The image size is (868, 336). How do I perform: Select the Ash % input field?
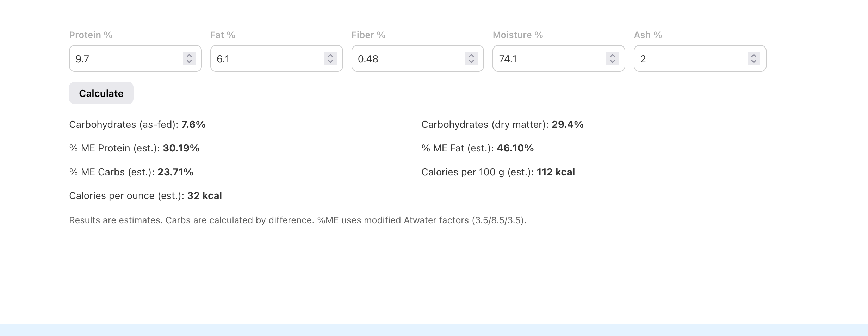[687, 58]
